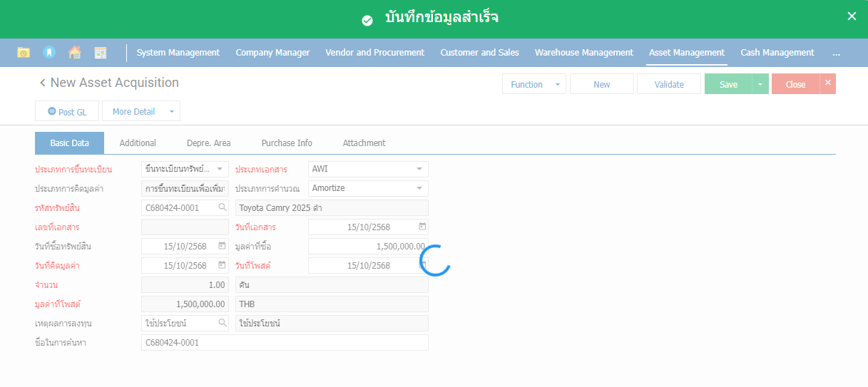The image size is (868, 387).
Task: Open calendar picker for วันที่คิดมูลค่า
Action: coord(222,265)
